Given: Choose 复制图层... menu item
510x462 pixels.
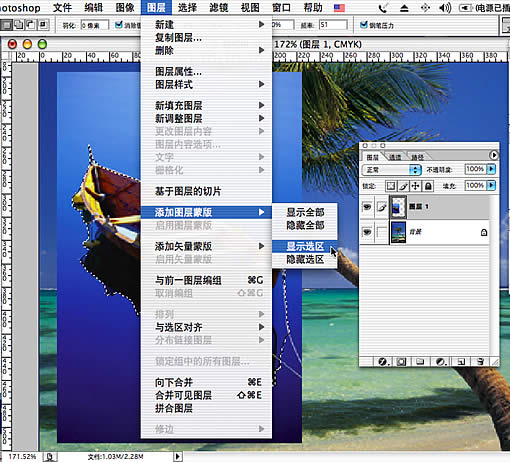Looking at the screenshot, I should tap(206, 38).
